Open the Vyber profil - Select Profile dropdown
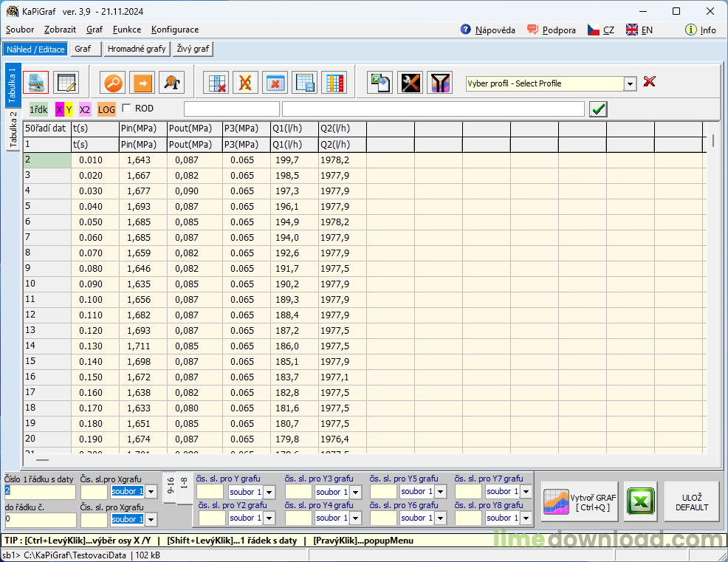Viewport: 728px width, 562px height. point(630,84)
